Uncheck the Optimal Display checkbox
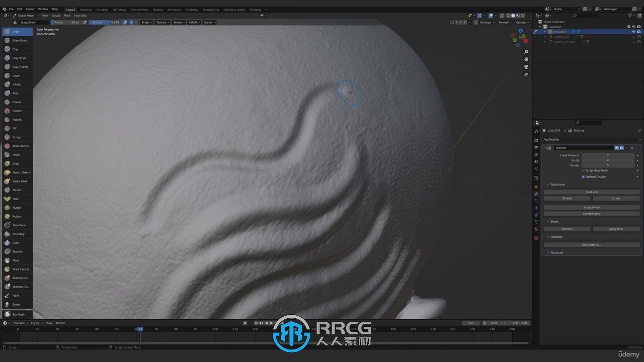 583,176
